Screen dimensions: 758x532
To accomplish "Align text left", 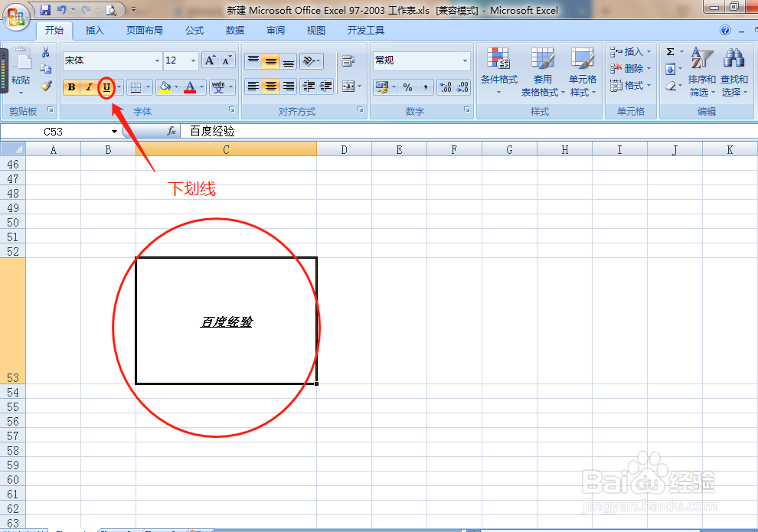I will [x=253, y=86].
